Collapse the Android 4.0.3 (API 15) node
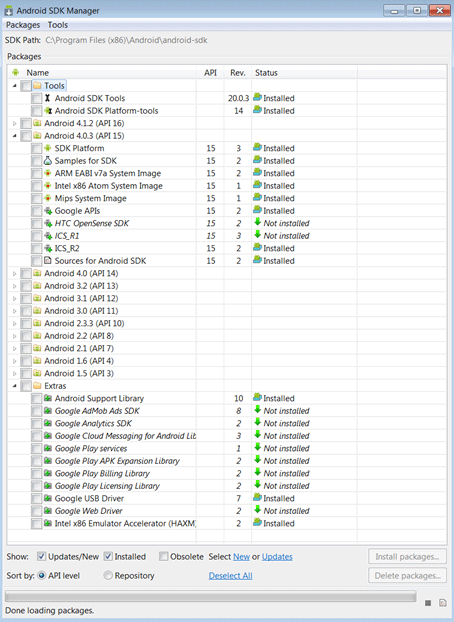Image resolution: width=454 pixels, height=622 pixels. (x=15, y=136)
